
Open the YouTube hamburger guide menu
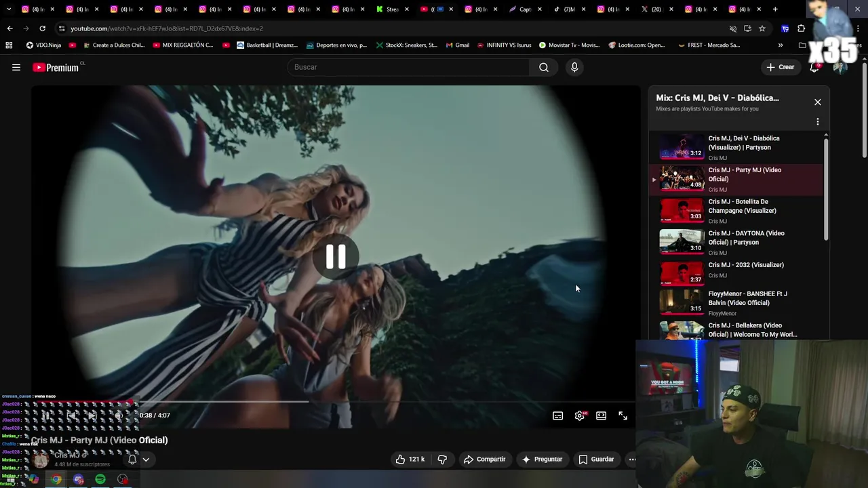point(16,67)
